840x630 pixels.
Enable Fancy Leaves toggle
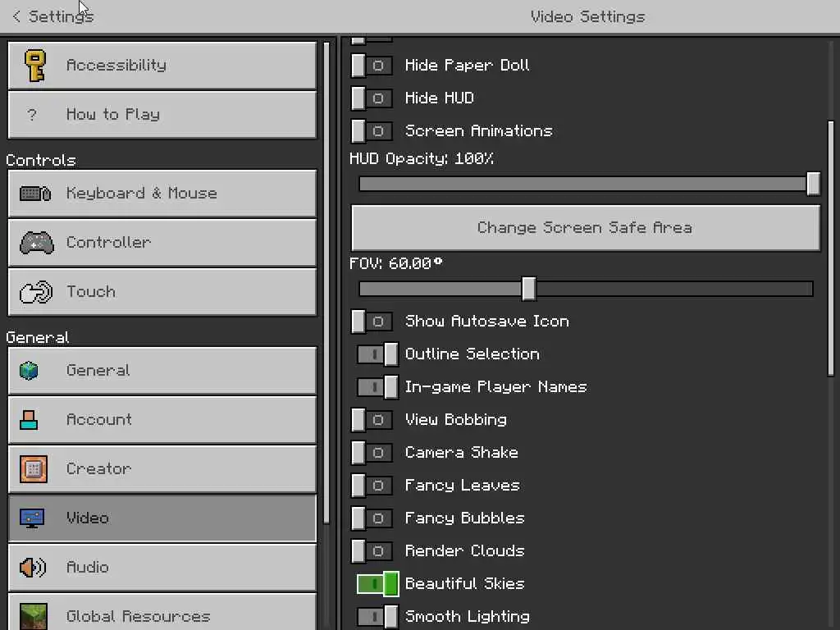372,486
